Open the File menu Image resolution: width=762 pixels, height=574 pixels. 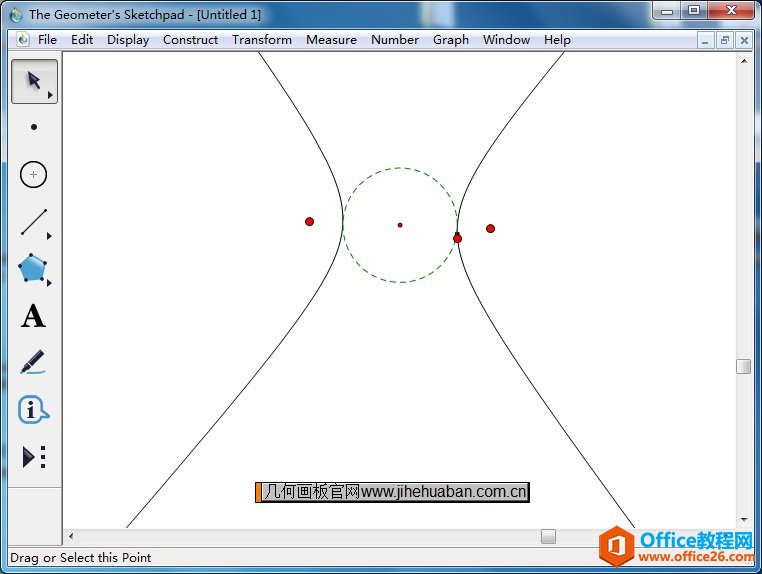coord(47,40)
